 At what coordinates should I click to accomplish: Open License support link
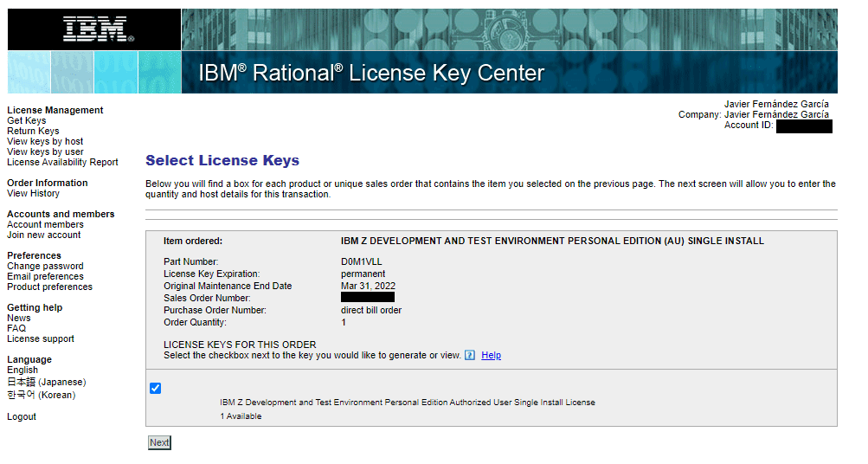click(x=41, y=338)
